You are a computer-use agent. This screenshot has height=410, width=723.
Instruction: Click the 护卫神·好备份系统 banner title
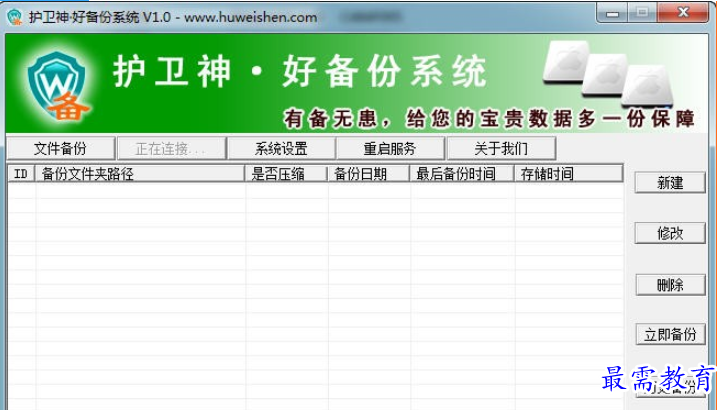300,71
